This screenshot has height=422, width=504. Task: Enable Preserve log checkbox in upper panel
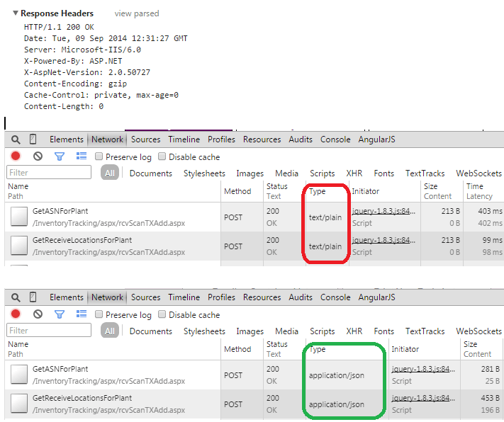pyautogui.click(x=99, y=156)
